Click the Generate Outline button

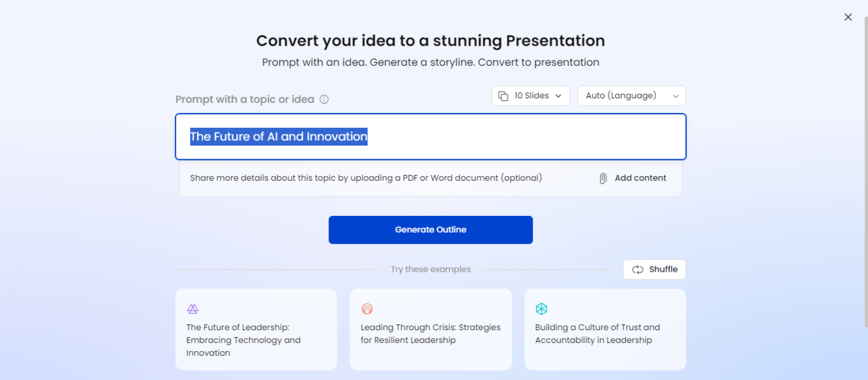431,230
